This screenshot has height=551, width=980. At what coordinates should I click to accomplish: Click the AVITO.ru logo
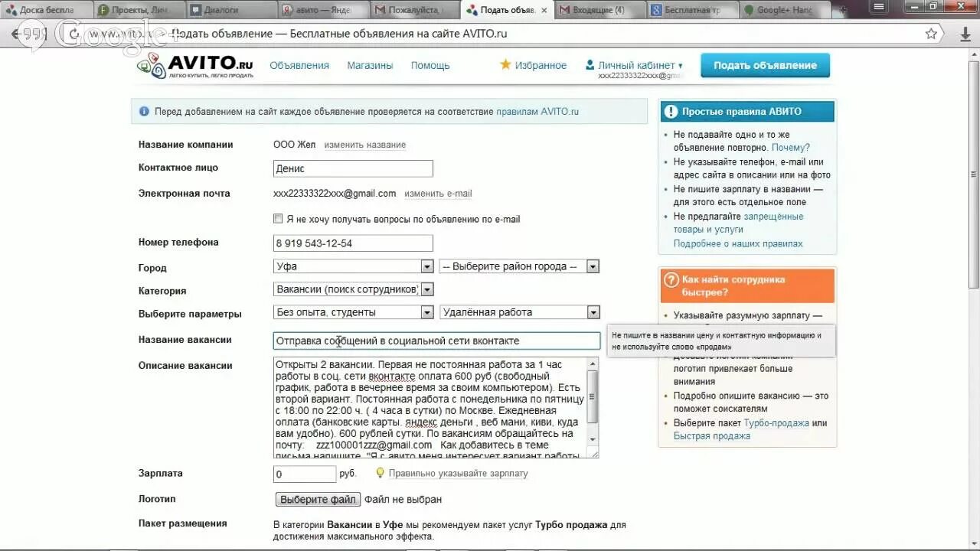tap(195, 67)
